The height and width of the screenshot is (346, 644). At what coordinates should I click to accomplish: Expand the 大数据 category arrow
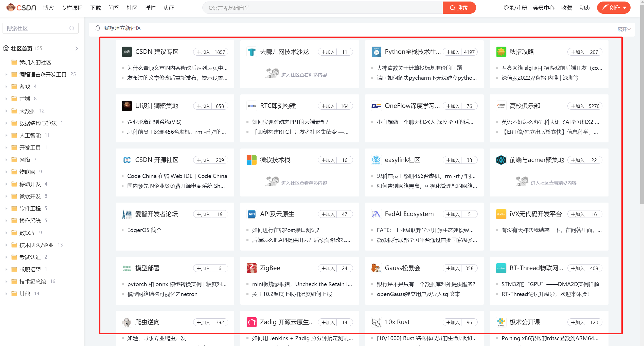(x=6, y=111)
